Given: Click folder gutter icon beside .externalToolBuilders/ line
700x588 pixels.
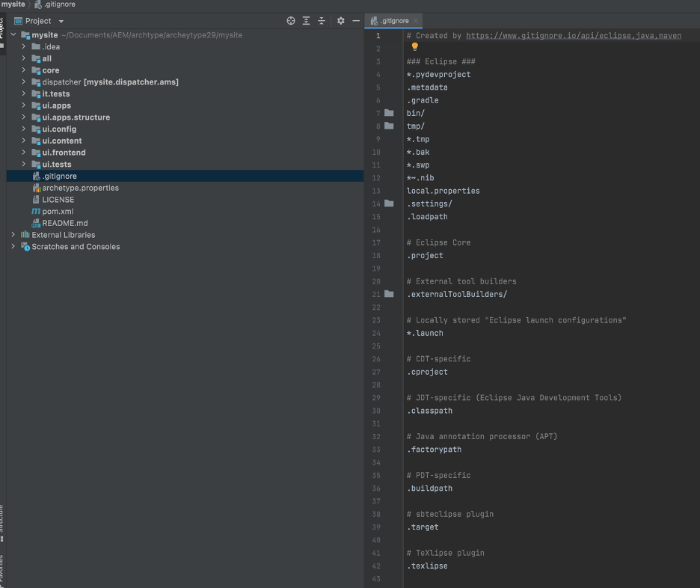Looking at the screenshot, I should click(389, 294).
